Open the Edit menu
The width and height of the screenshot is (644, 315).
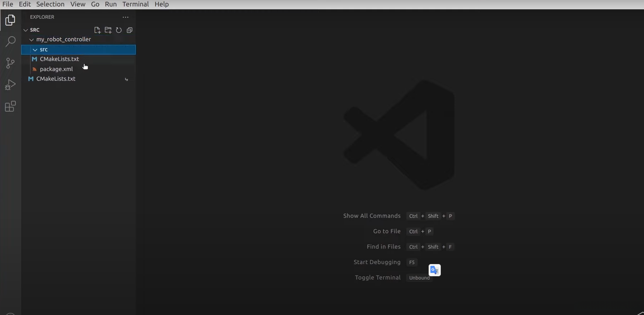(25, 4)
